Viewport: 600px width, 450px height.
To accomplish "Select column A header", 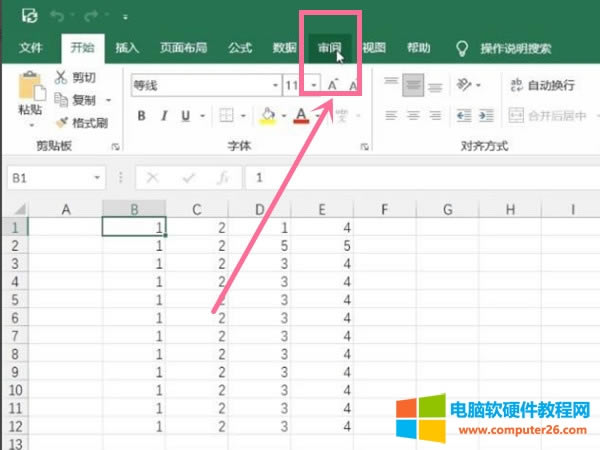I will point(65,209).
